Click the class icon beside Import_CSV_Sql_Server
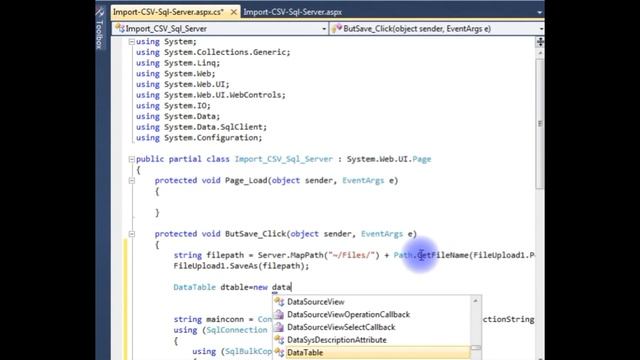 [x=120, y=28]
